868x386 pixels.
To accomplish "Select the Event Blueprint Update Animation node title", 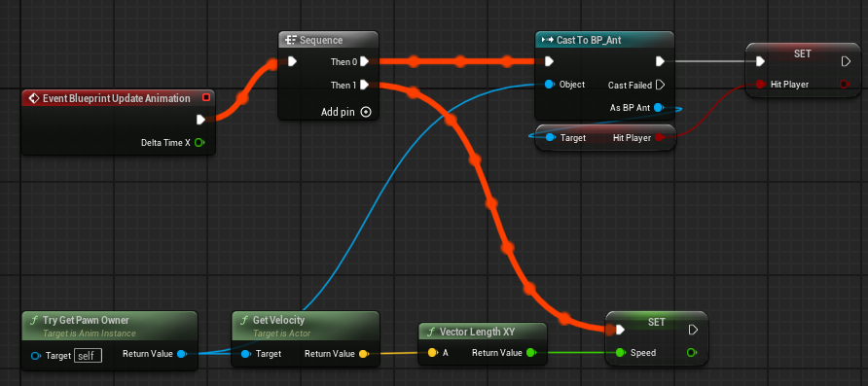I will (x=116, y=98).
